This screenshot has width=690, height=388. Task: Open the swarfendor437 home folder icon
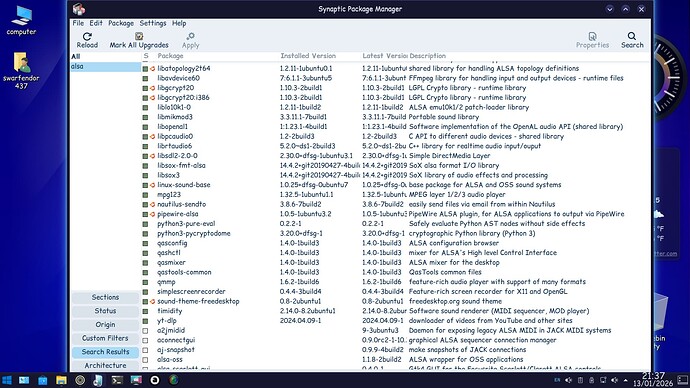point(21,70)
